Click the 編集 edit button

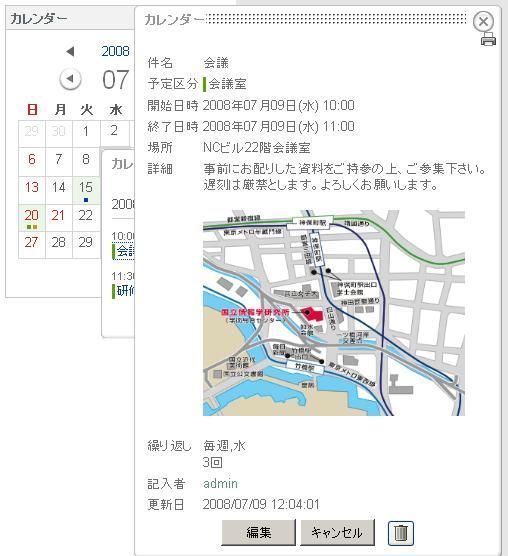[259, 532]
